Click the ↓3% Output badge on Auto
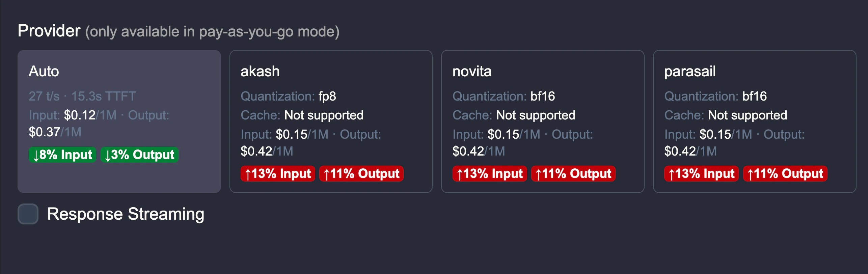Image resolution: width=868 pixels, height=274 pixels. (139, 155)
